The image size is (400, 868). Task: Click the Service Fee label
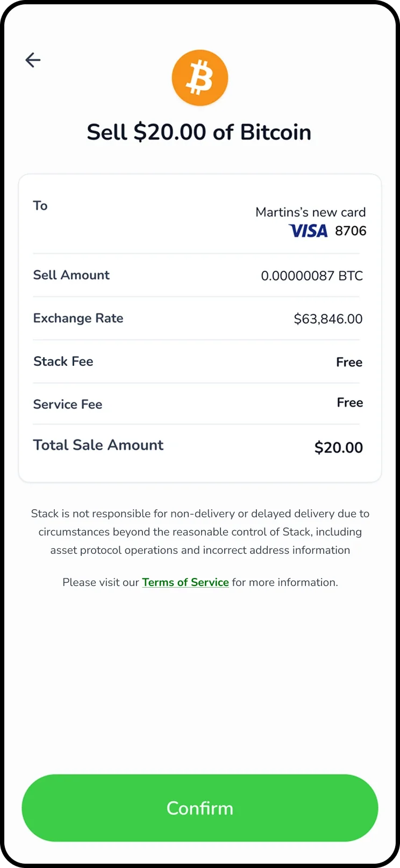68,404
